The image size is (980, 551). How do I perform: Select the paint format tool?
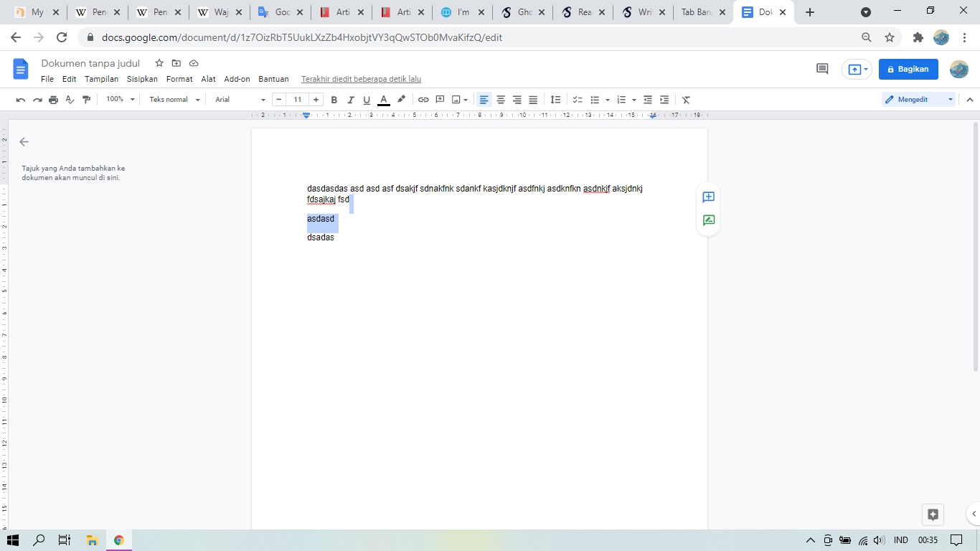(87, 100)
